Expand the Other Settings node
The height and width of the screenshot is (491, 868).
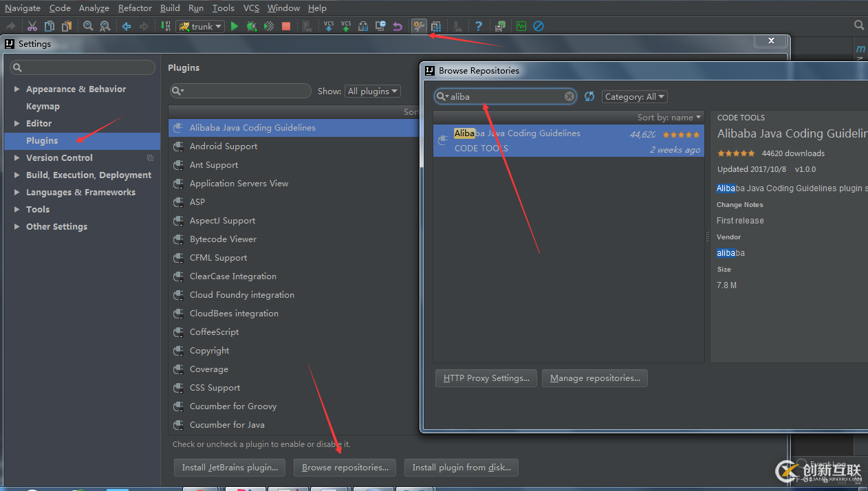point(17,227)
